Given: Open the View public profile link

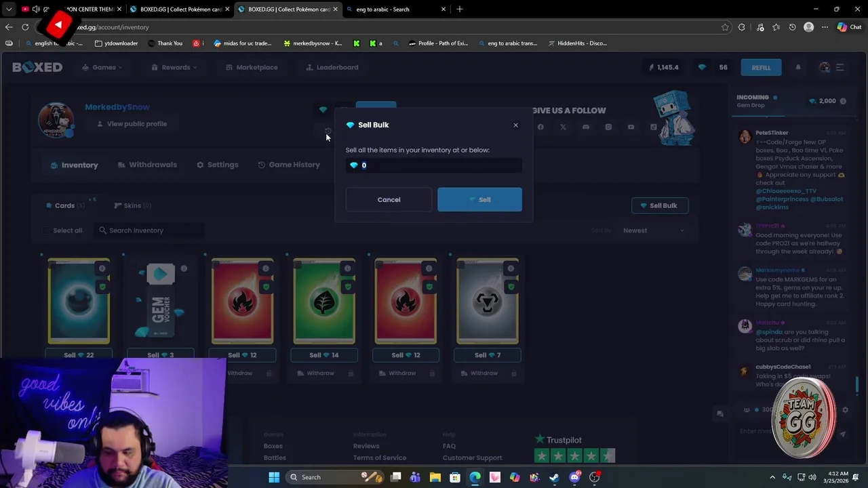Looking at the screenshot, I should tap(132, 124).
